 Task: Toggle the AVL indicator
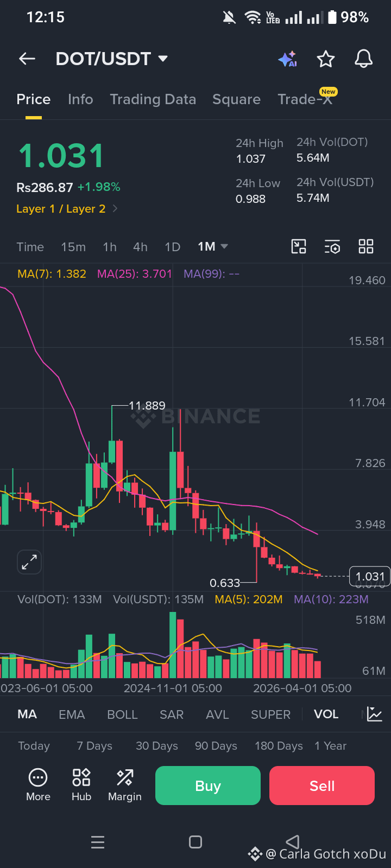coord(217,714)
